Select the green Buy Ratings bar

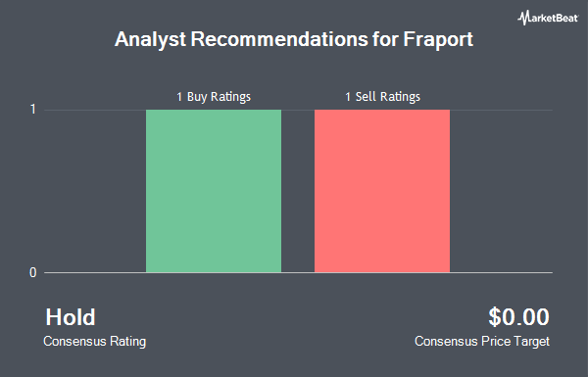(x=214, y=191)
